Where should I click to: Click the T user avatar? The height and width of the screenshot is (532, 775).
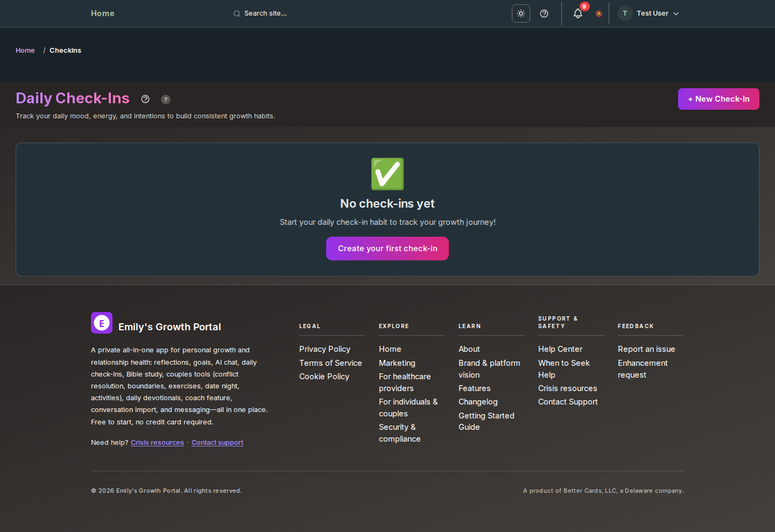point(625,13)
